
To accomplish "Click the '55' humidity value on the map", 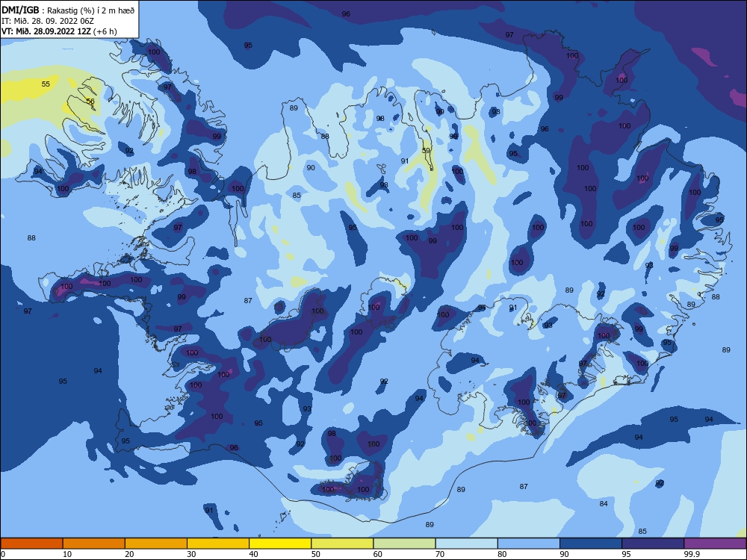I will pyautogui.click(x=46, y=84).
